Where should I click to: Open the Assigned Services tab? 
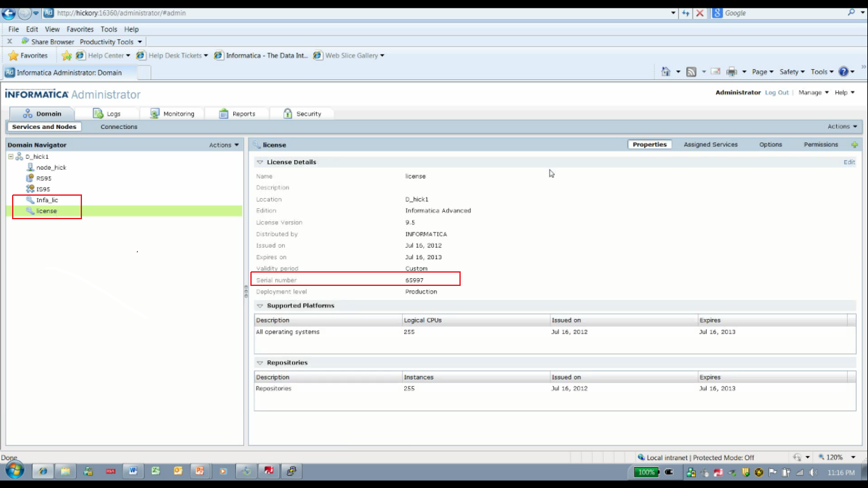click(710, 145)
